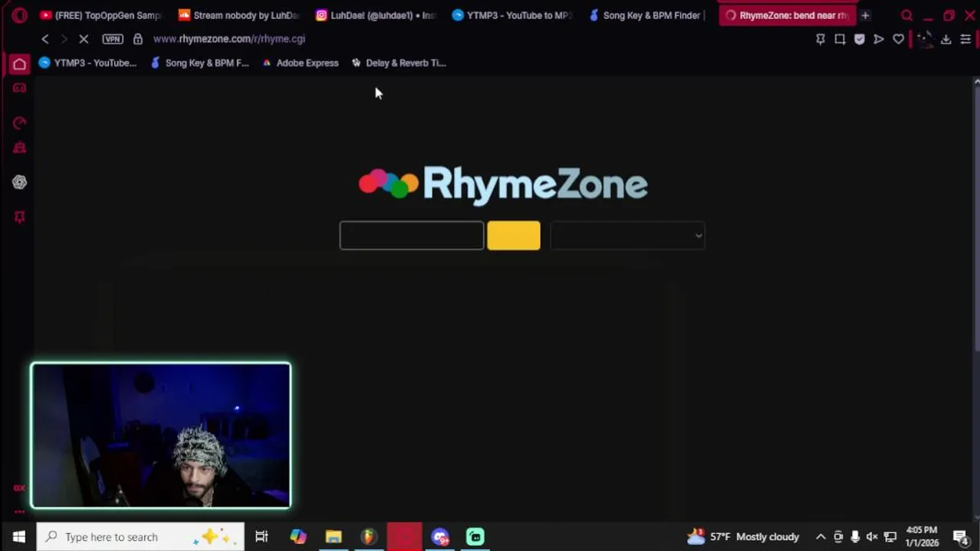The width and height of the screenshot is (980, 551).
Task: Click the yellow RhymeZone search button
Action: pos(514,236)
